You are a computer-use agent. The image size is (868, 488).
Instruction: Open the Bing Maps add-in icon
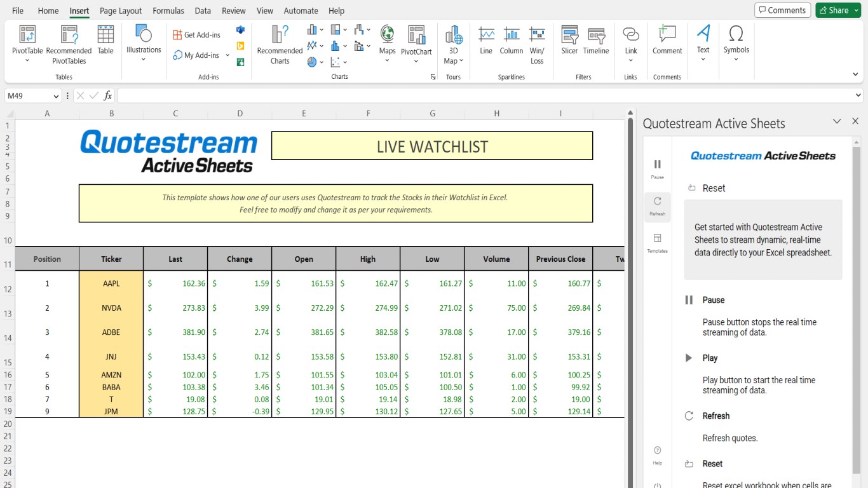240,46
